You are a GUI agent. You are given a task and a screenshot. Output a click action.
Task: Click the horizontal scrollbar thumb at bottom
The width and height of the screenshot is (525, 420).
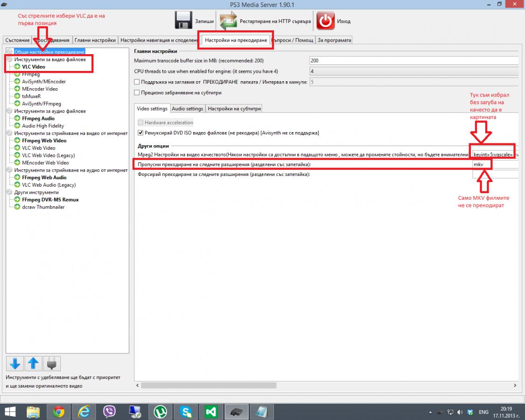209,385
